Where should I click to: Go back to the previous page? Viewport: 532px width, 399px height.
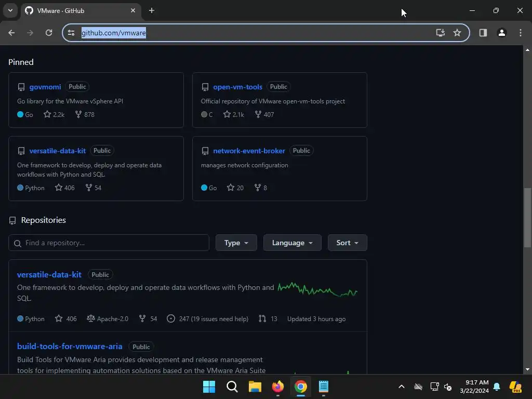[11, 33]
